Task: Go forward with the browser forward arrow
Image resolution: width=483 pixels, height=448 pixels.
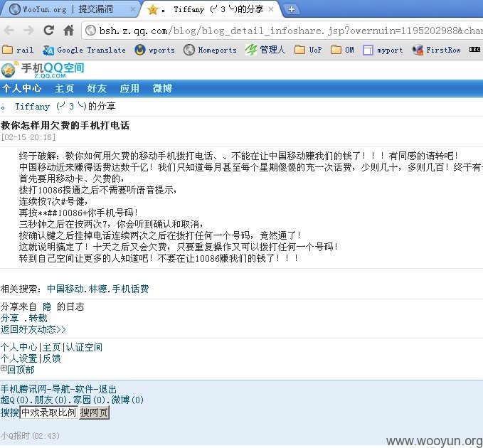Action: point(28,30)
